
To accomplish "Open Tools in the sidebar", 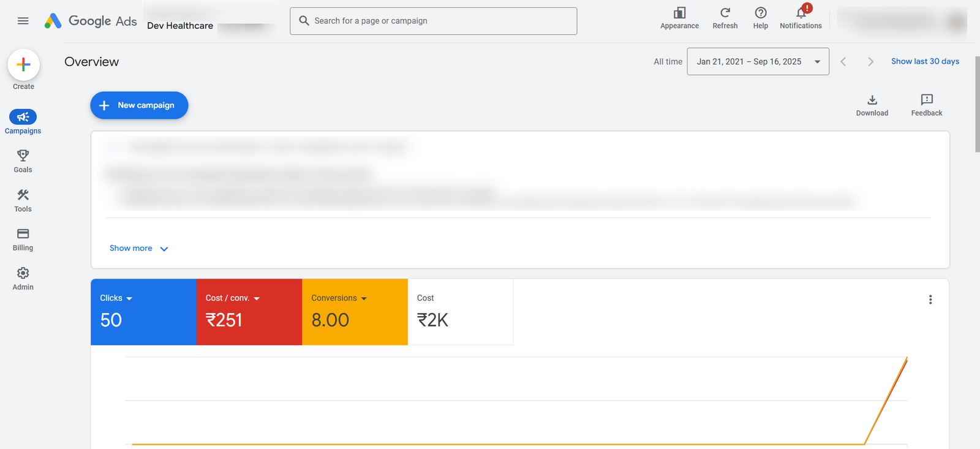I will (23, 195).
